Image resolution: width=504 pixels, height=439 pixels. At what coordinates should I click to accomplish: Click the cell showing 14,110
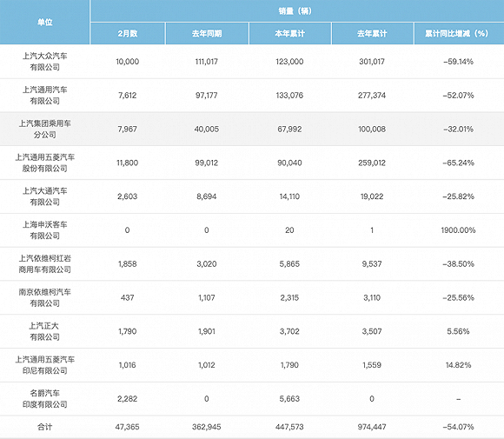(289, 196)
